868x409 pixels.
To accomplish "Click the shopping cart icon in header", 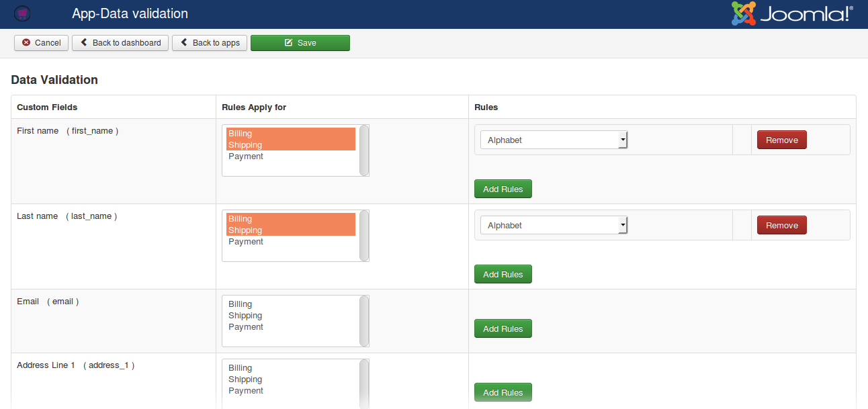I will point(22,13).
